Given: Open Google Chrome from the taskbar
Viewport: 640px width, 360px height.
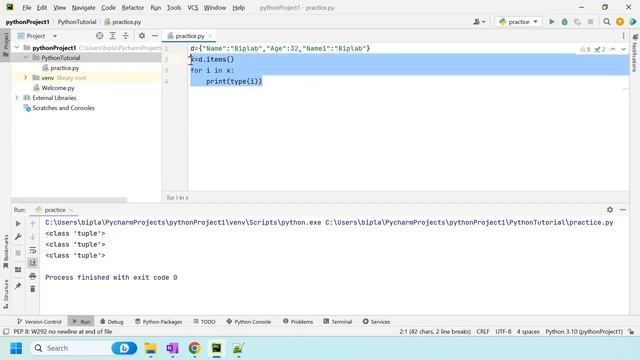Looking at the screenshot, I should pyautogui.click(x=194, y=348).
